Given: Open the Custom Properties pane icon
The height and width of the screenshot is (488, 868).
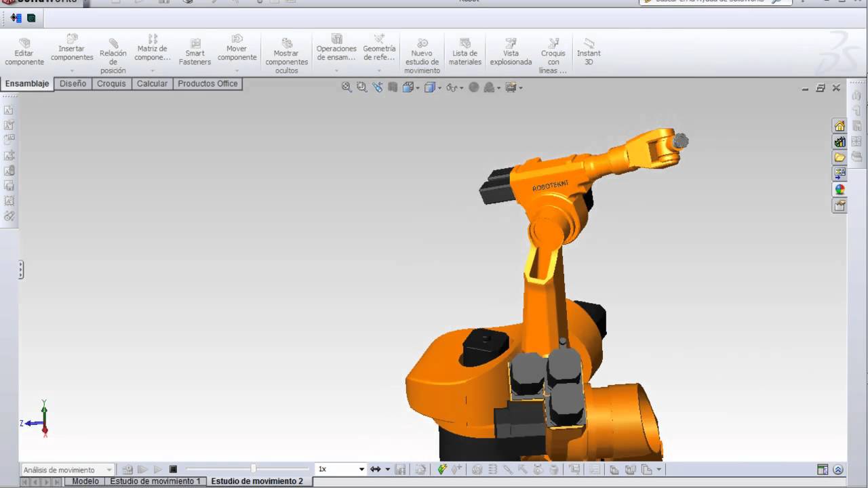Looking at the screenshot, I should click(840, 205).
